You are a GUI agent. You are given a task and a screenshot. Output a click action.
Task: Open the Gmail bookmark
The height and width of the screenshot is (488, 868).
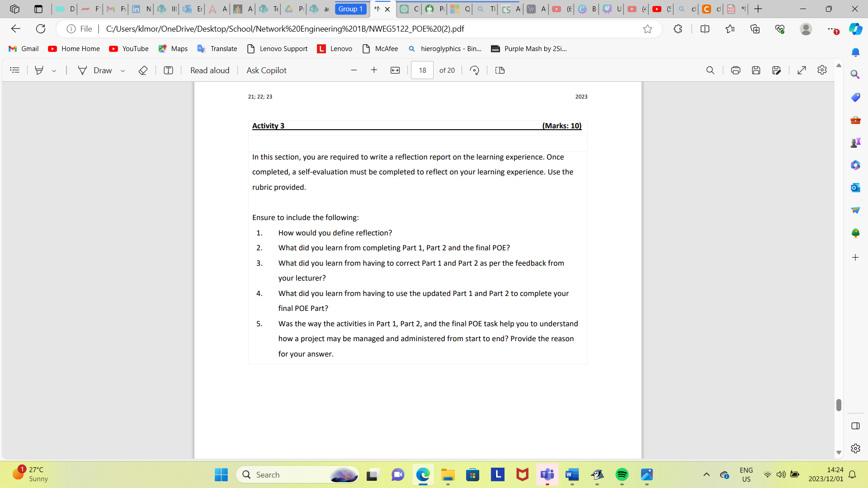pyautogui.click(x=23, y=48)
